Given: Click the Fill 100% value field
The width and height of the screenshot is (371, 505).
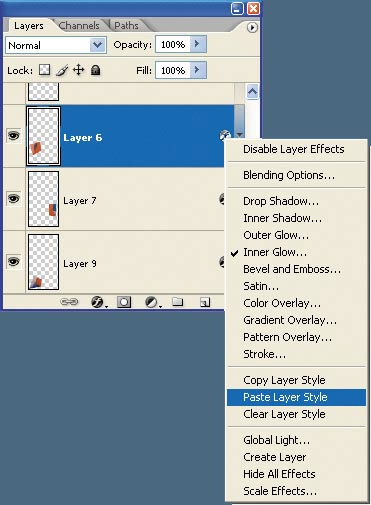Looking at the screenshot, I should point(173,70).
